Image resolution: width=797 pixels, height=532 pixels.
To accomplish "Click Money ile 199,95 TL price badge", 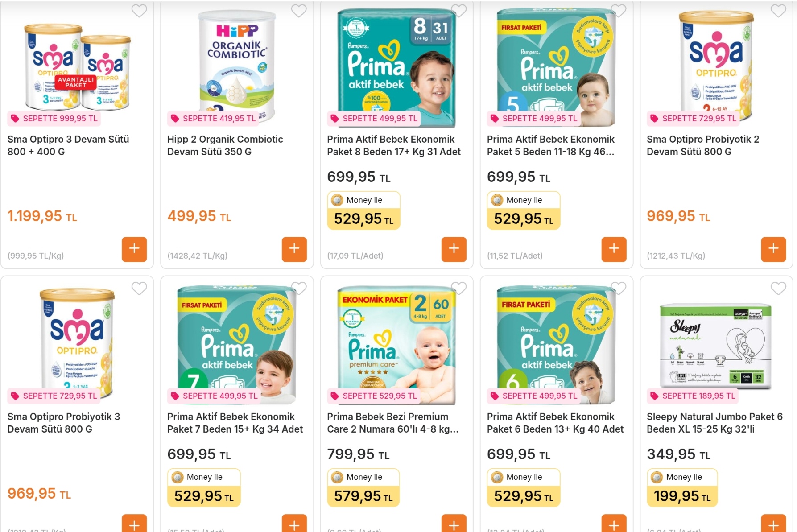I will [x=682, y=488].
